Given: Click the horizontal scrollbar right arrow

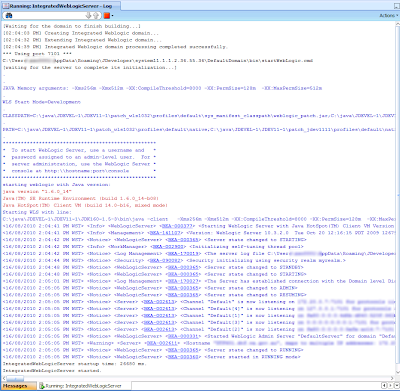Looking at the screenshot, I should pos(392,378).
